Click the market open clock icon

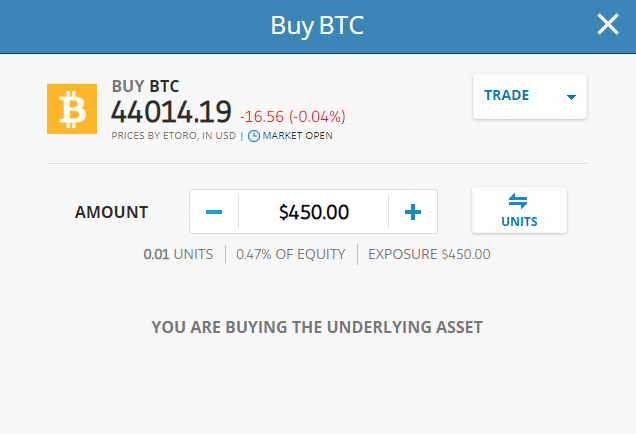tap(254, 135)
